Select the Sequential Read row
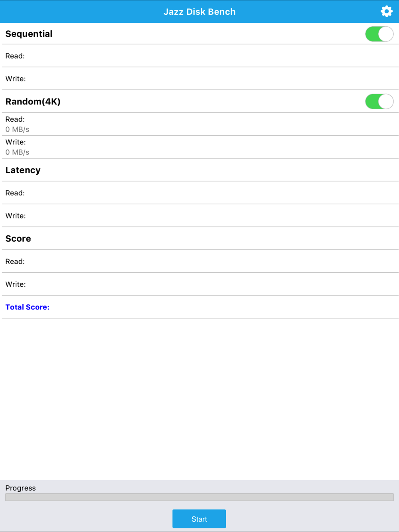The width and height of the screenshot is (399, 532). pyautogui.click(x=199, y=56)
